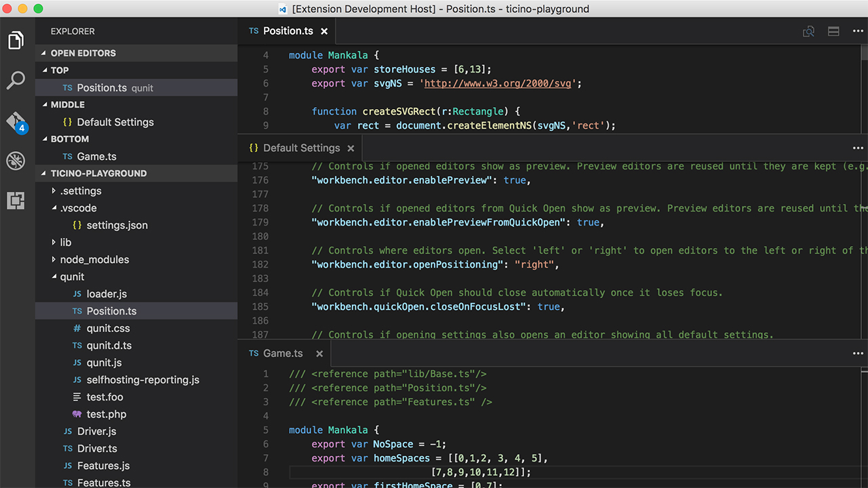Click the green macOS zoom button
Screen dimensions: 868x488
tap(37, 9)
